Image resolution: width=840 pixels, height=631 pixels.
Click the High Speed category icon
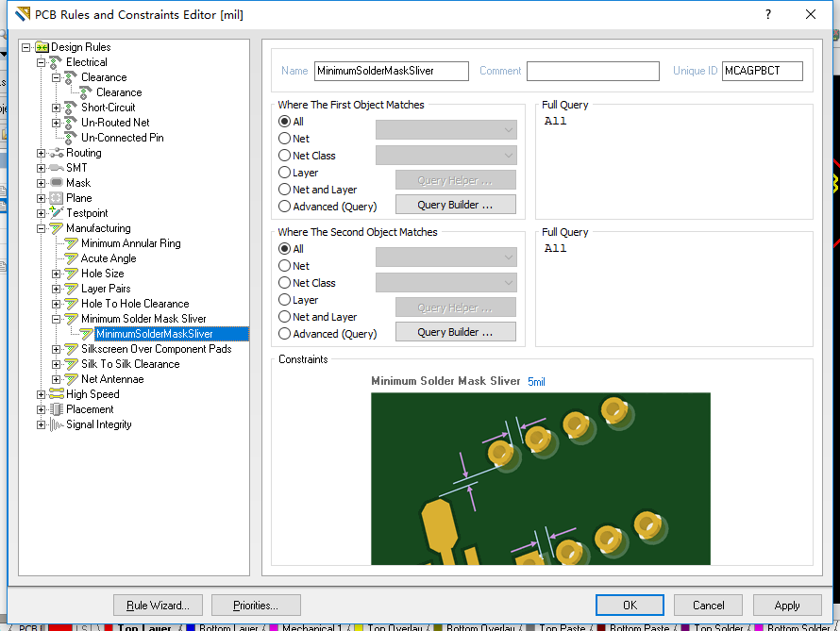[x=57, y=394]
